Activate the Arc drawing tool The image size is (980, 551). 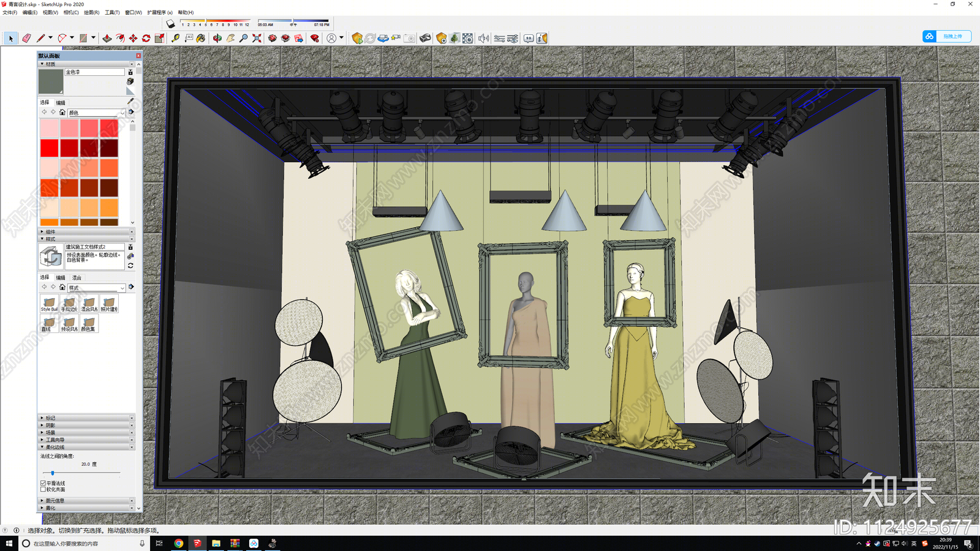point(62,38)
